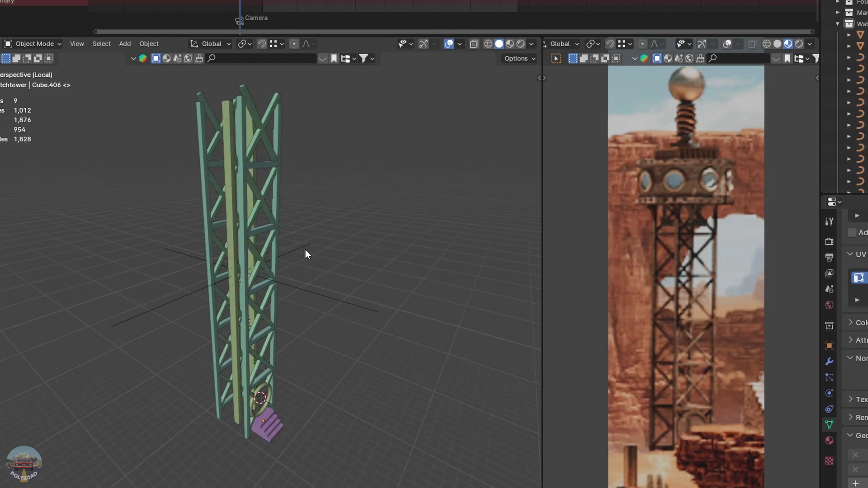Image resolution: width=868 pixels, height=488 pixels.
Task: Toggle gizmo display in right viewport
Action: [702, 44]
